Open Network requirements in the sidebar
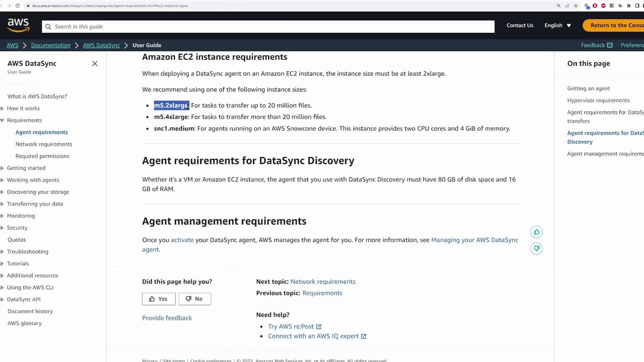644x362 pixels. pos(44,144)
